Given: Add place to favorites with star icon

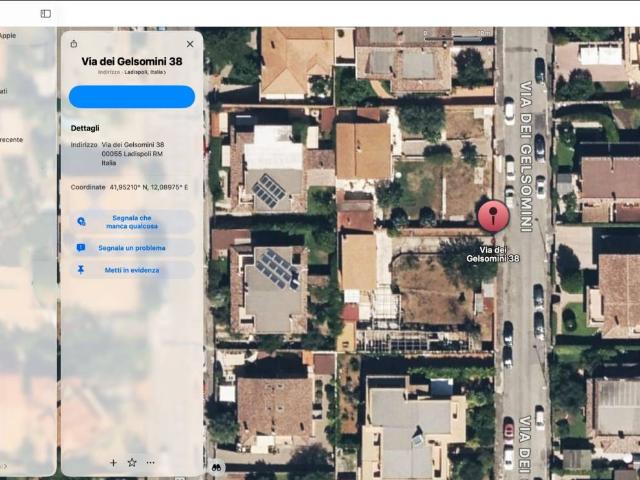Looking at the screenshot, I should 132,462.
